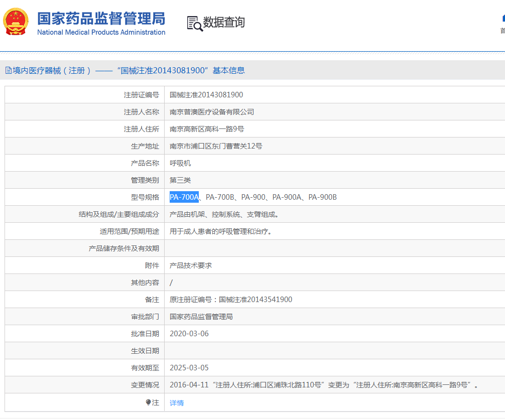Click model PA-700B in the specifications
Screen dimensions: 505x420
220,197
